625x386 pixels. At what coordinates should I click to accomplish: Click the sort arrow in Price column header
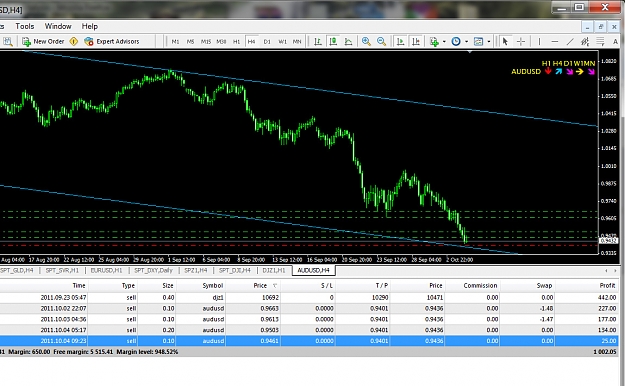[x=275, y=286]
